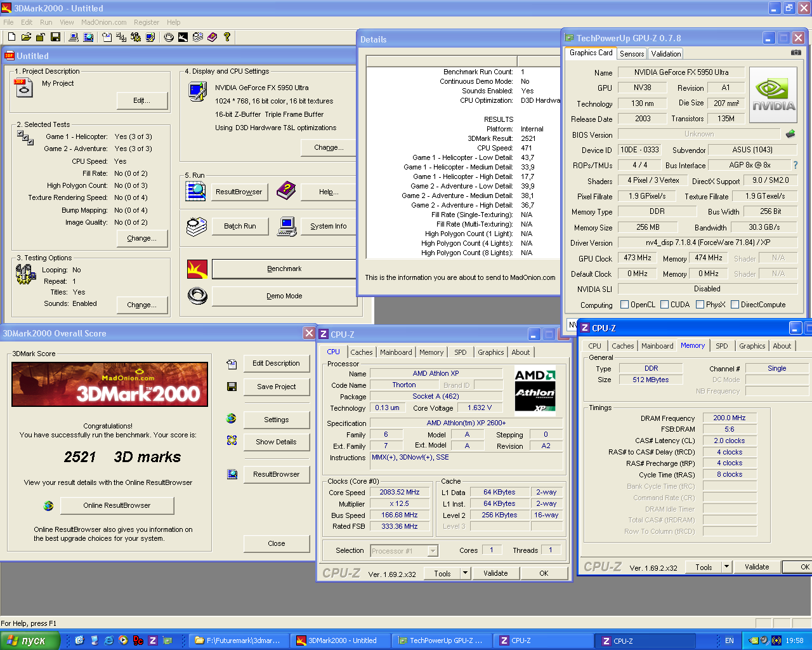Click the Demo Mode button
812x650 pixels.
pyautogui.click(x=284, y=296)
